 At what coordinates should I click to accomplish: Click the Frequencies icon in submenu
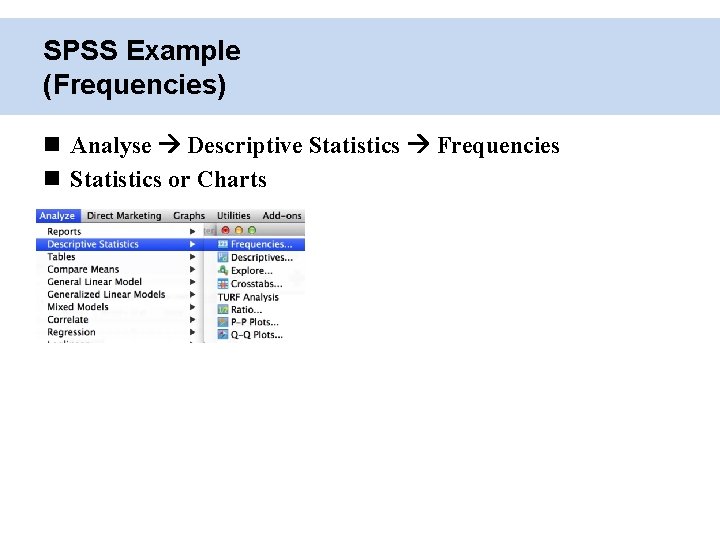223,244
